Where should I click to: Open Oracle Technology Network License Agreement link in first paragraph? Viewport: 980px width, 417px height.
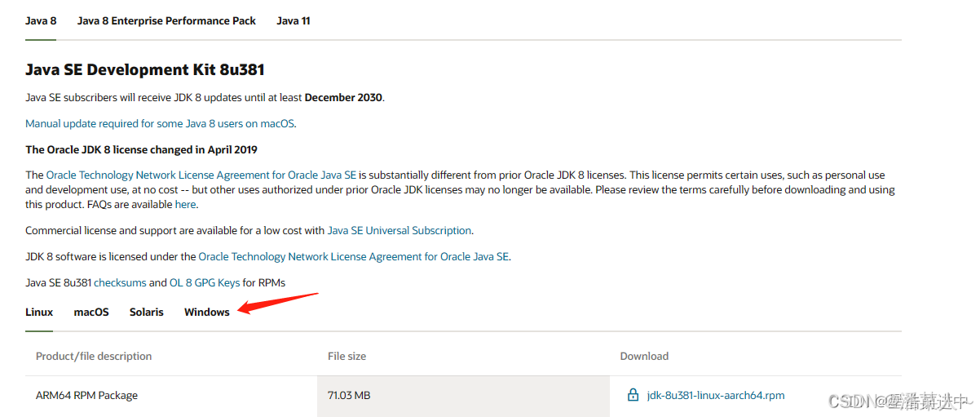coord(201,175)
